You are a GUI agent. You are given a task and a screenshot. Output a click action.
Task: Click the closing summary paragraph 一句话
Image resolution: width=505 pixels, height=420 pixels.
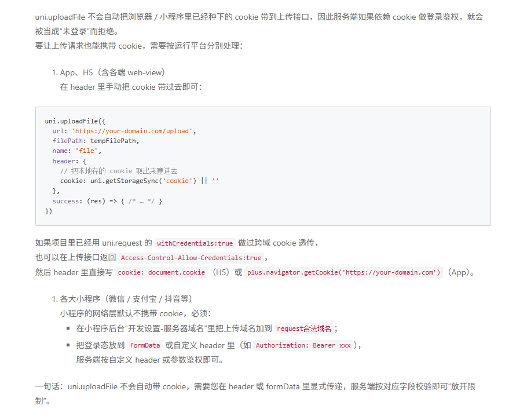[255, 386]
